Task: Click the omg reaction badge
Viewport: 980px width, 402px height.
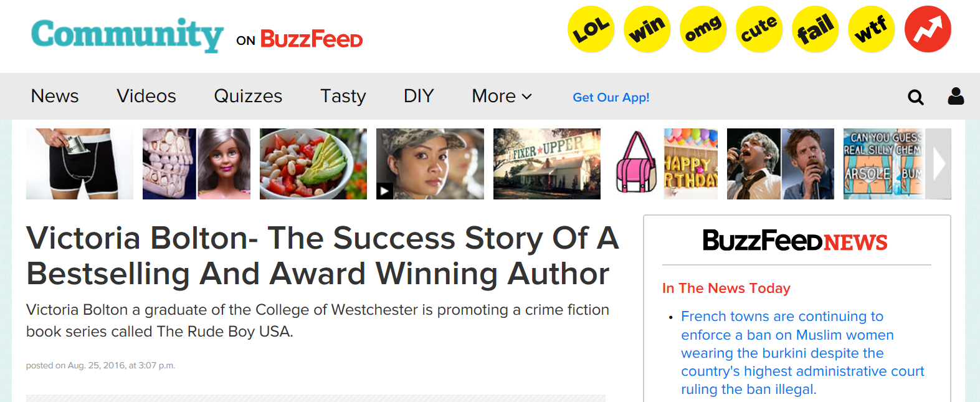Action: [x=703, y=28]
